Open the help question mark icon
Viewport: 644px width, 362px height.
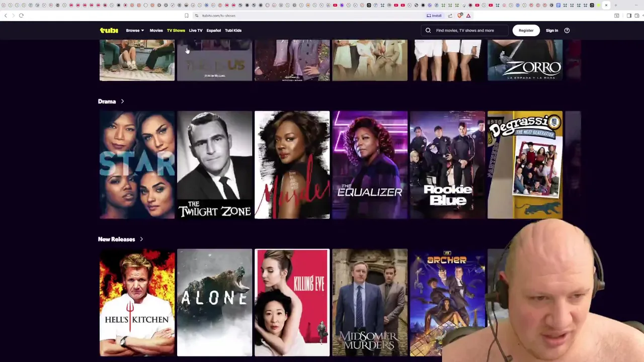click(567, 30)
